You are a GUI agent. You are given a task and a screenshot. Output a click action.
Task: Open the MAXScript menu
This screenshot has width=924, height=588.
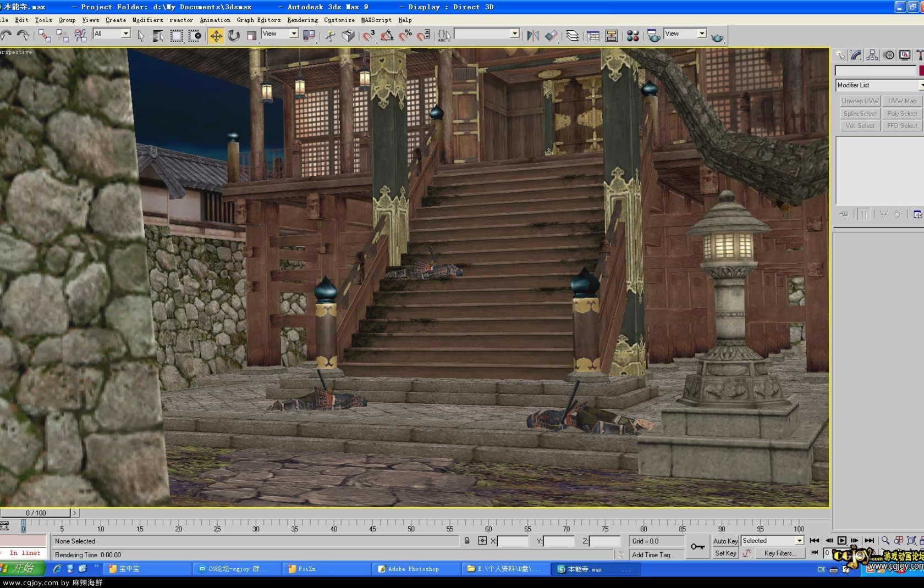(x=376, y=20)
